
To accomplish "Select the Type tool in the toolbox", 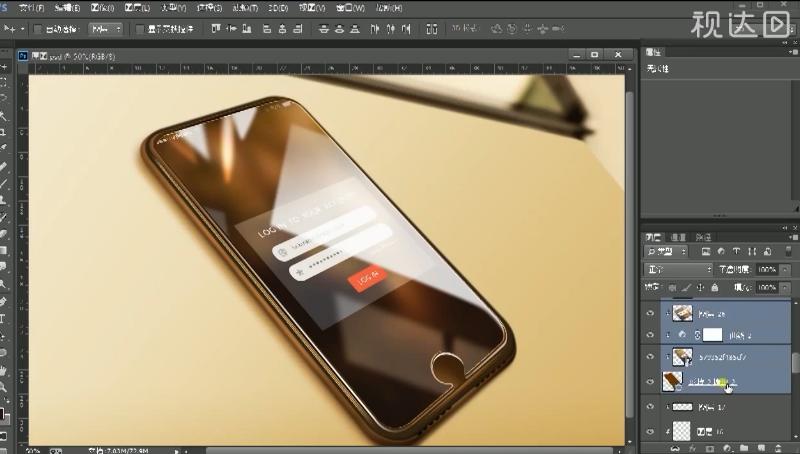I will [x=4, y=320].
